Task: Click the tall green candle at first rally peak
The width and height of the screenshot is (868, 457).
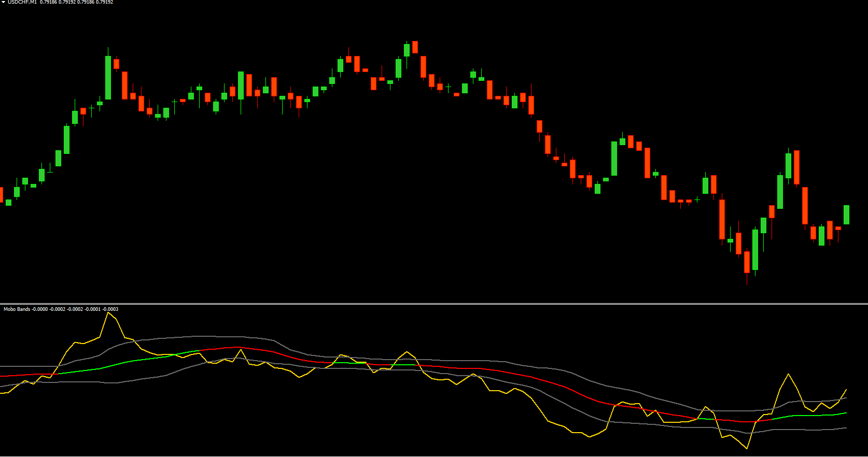Action: (x=108, y=78)
